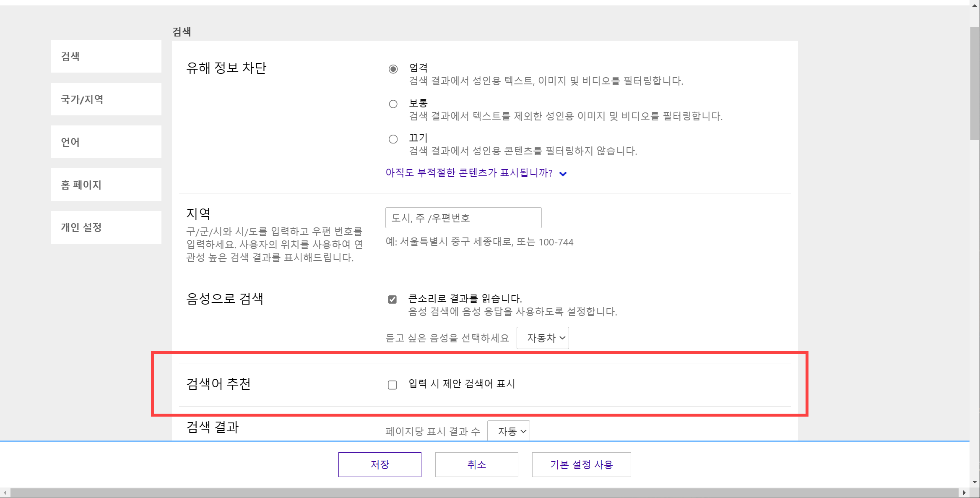
Task: Open the 검색 sidebar tab
Action: pos(106,57)
